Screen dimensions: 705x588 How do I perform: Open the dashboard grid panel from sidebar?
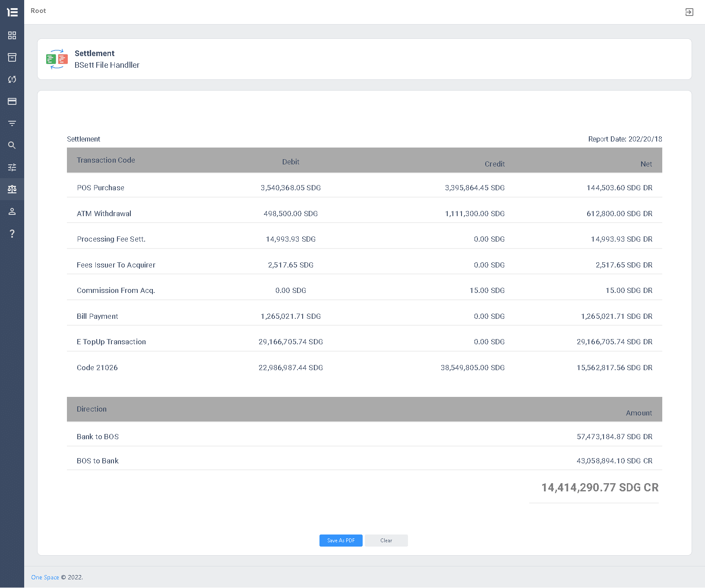tap(12, 35)
